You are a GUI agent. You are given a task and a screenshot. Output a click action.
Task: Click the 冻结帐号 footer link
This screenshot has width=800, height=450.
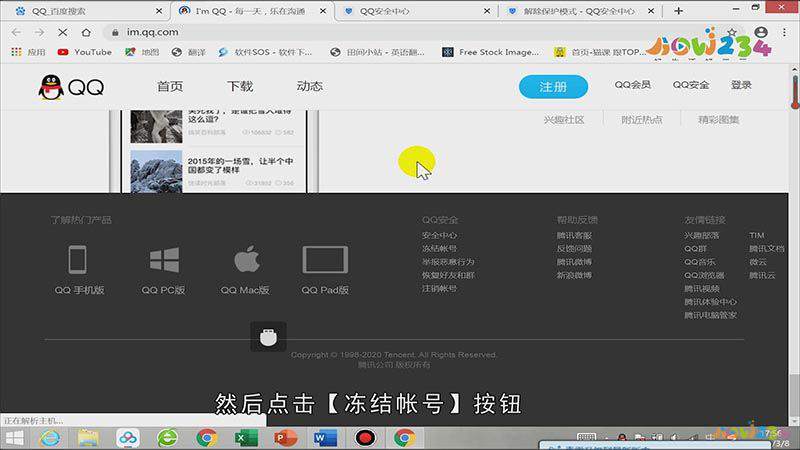click(x=439, y=248)
